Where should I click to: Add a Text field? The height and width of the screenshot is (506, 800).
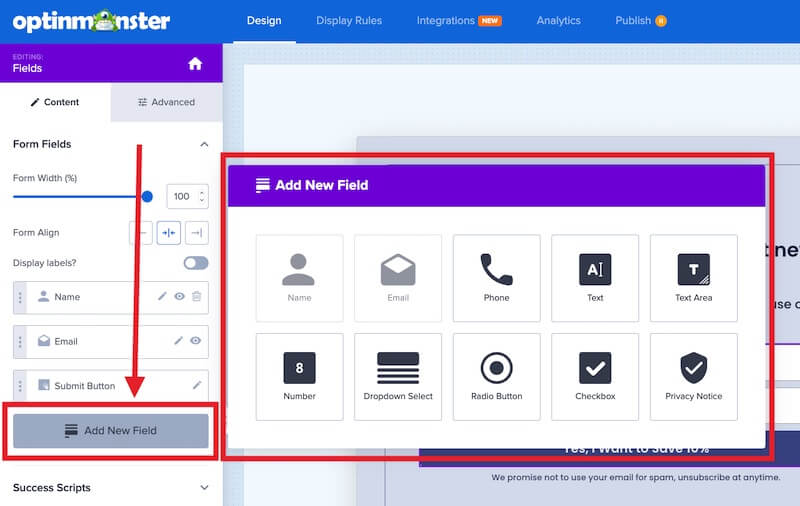click(595, 278)
